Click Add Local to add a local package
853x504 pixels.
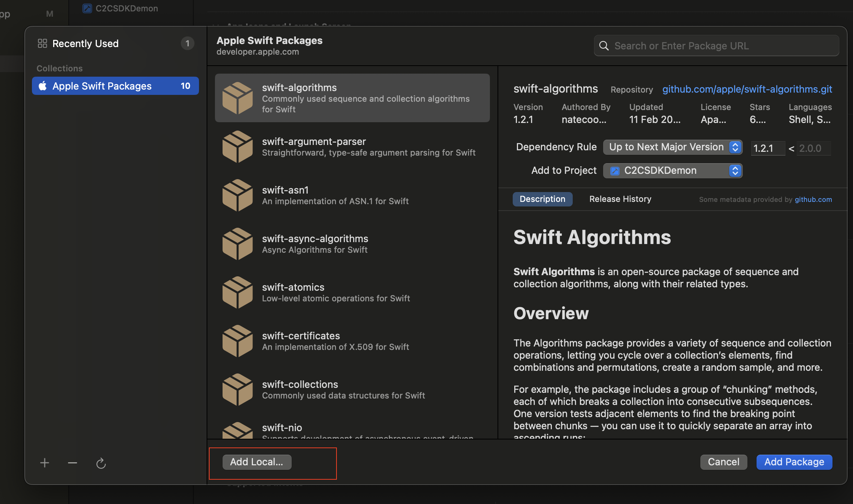(x=256, y=462)
